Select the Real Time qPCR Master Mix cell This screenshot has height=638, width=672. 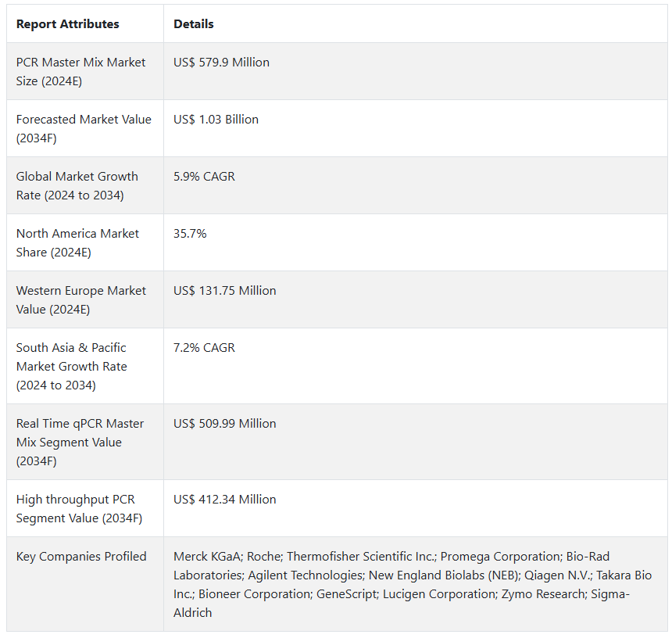click(x=80, y=442)
